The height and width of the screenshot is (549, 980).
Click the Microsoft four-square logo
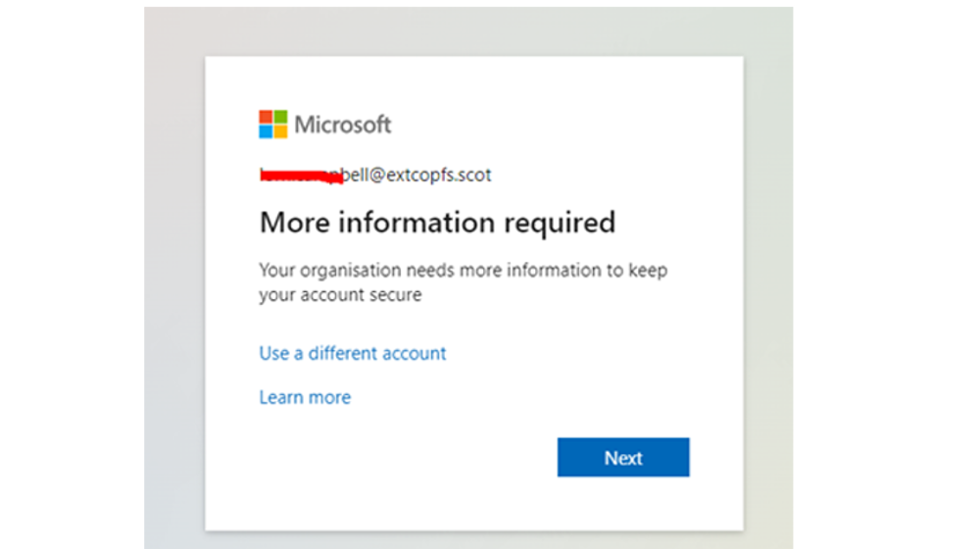click(x=273, y=124)
